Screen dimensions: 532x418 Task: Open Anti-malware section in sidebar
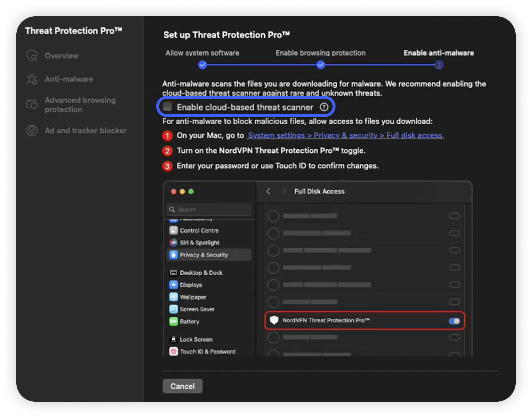click(x=69, y=79)
